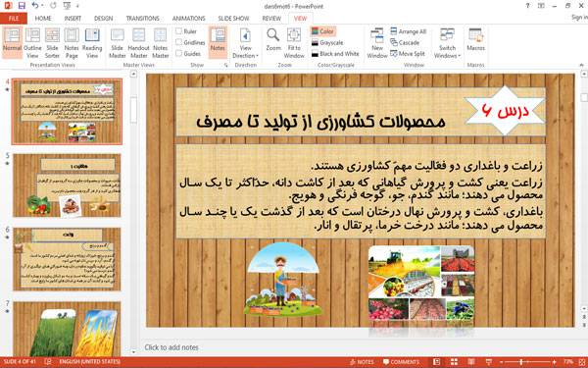The image size is (588, 368).
Task: Click English (United States) language indicator
Action: [x=89, y=361]
